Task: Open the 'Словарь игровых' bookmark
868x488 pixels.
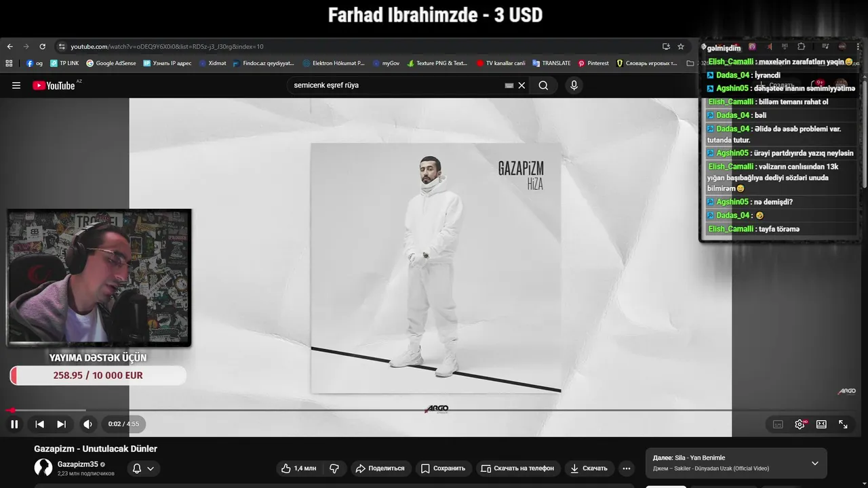Action: [x=647, y=63]
